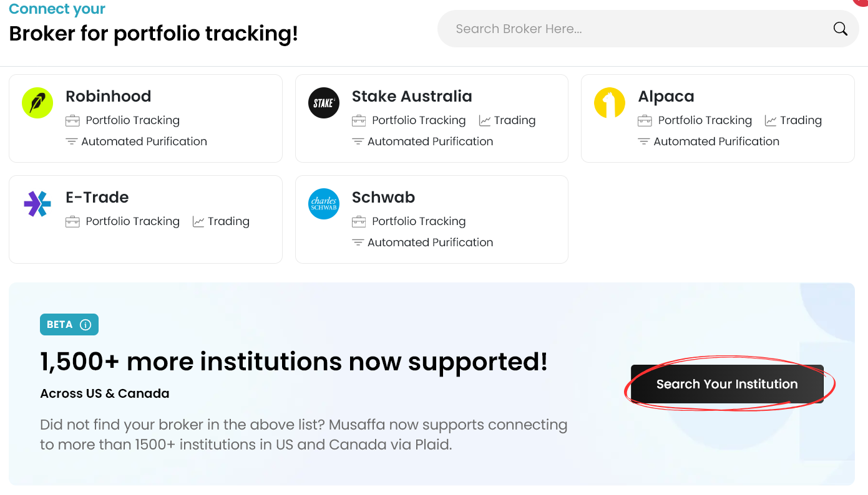Click Stake Australia's Automated Purification filter icon
This screenshot has height=495, width=868.
click(358, 142)
